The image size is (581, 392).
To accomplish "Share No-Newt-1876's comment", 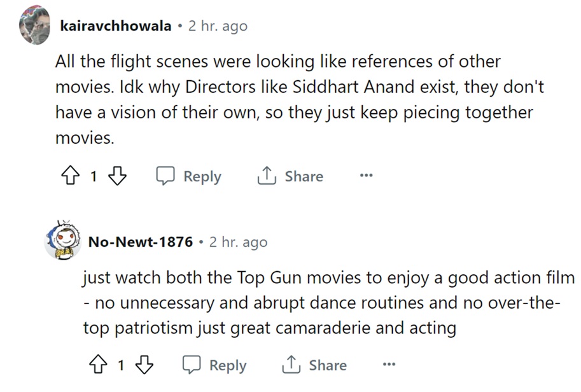I will tap(316, 365).
